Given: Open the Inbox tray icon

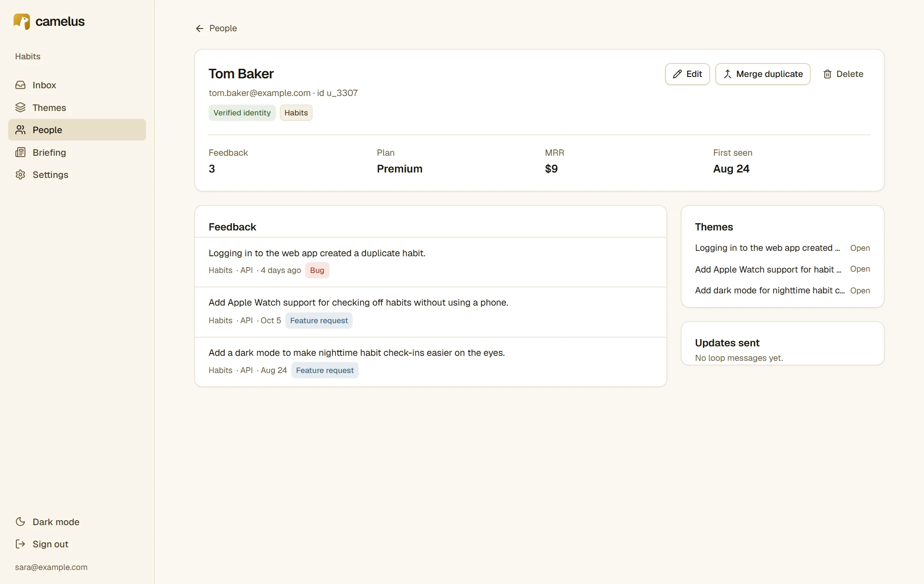Looking at the screenshot, I should tap(20, 85).
